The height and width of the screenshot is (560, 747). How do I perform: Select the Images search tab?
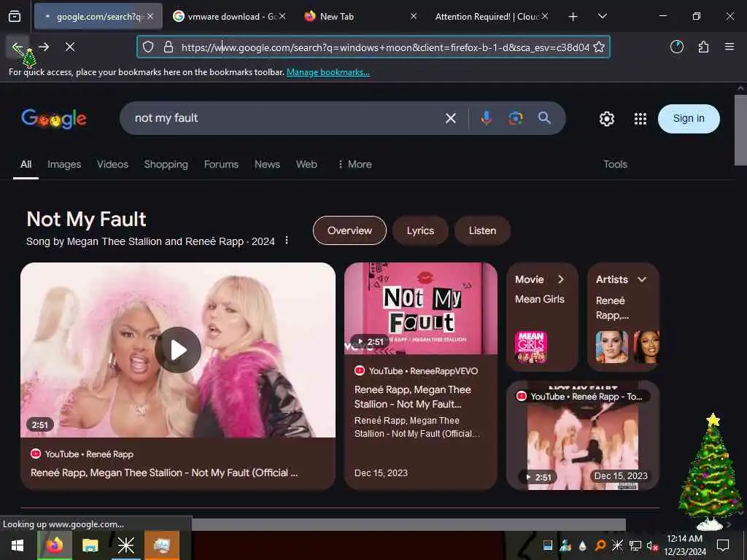click(x=64, y=164)
